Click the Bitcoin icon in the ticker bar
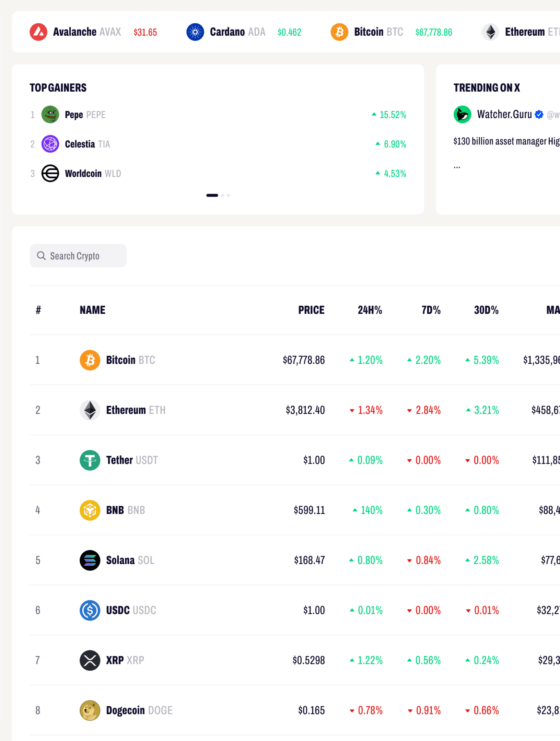 point(339,32)
